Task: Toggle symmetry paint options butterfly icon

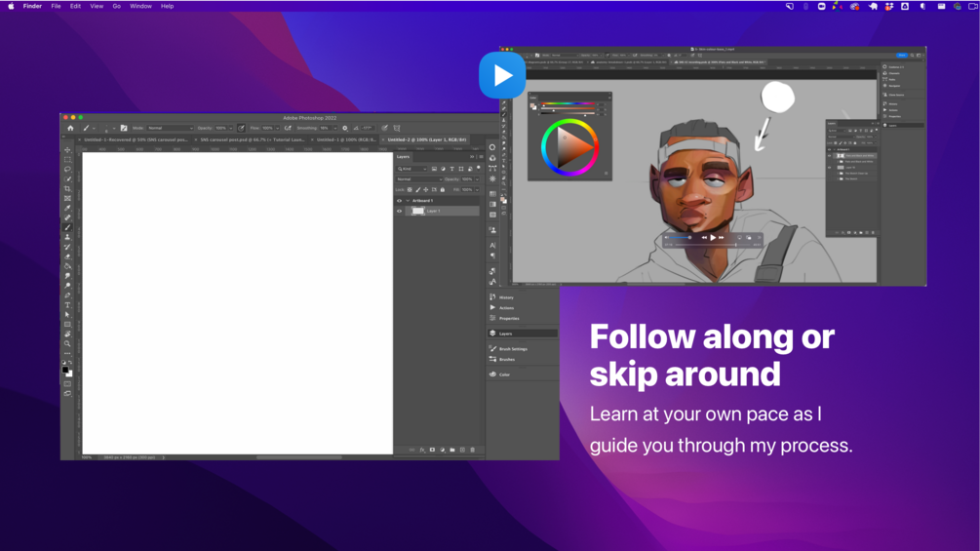Action: coord(397,128)
